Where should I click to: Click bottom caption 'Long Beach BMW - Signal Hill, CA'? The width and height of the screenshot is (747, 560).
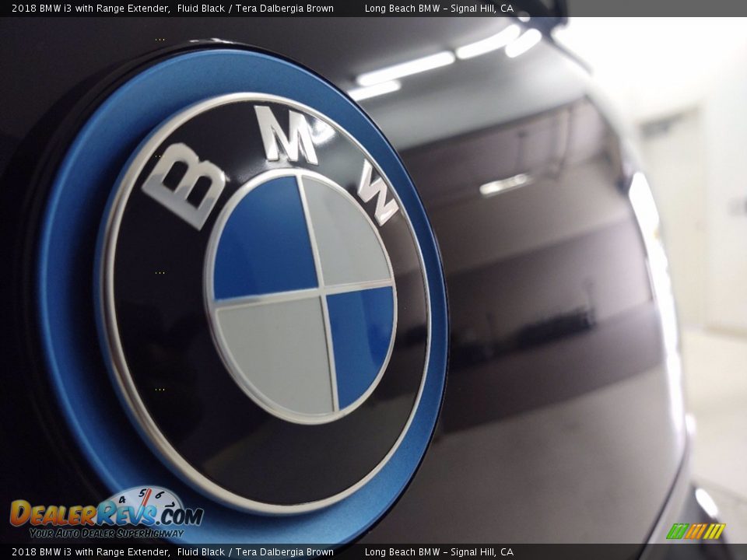tap(439, 552)
